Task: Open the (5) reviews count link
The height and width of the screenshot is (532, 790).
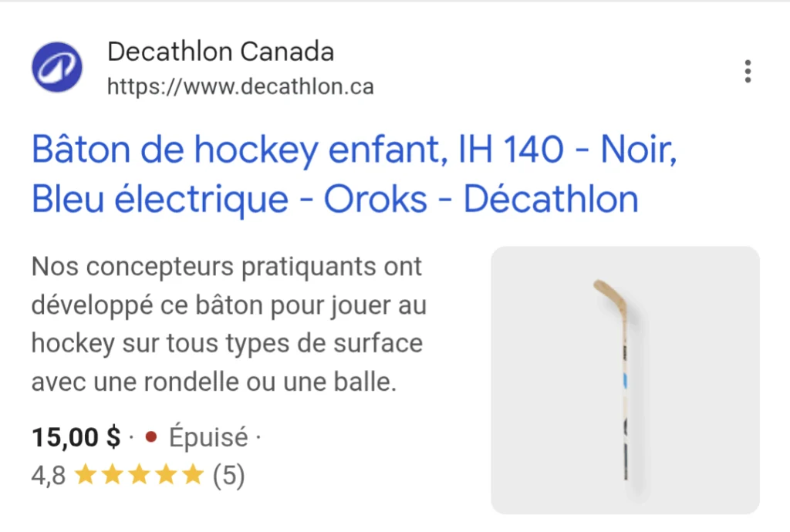Action: click(x=228, y=475)
